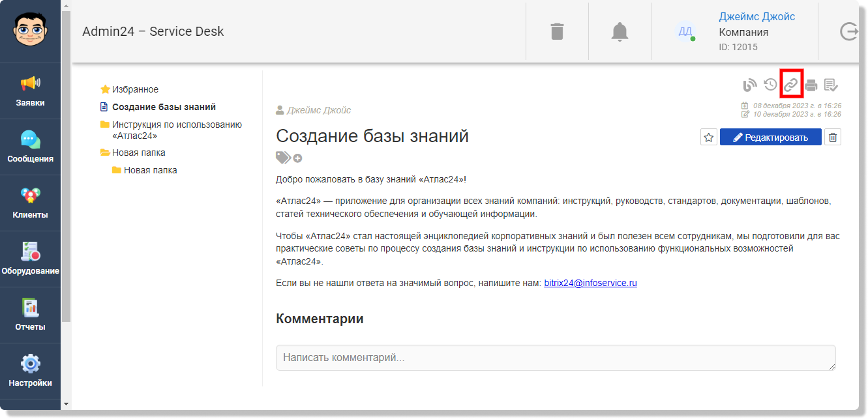This screenshot has width=868, height=419.
Task: Click the author name Джеймс Джойс
Action: (319, 110)
